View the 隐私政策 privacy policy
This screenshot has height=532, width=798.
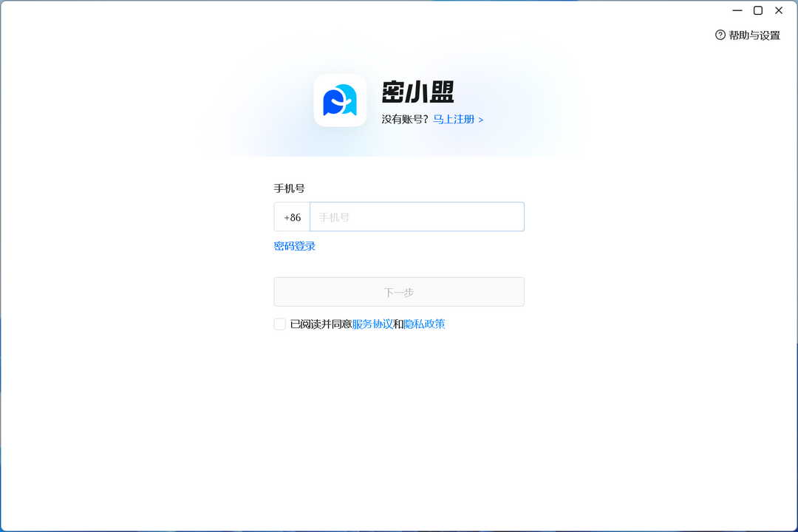tap(426, 324)
